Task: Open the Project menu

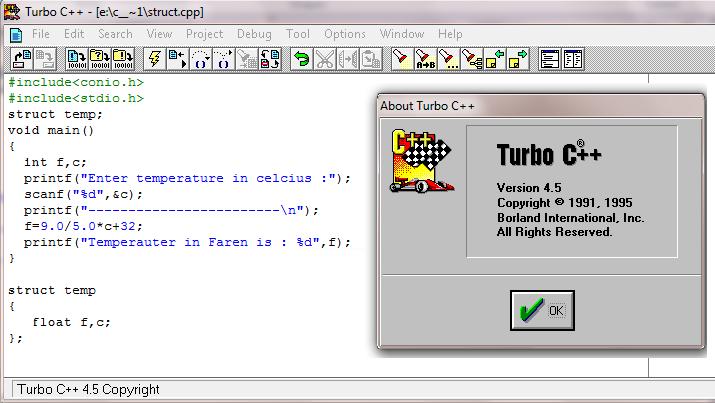Action: click(x=204, y=34)
